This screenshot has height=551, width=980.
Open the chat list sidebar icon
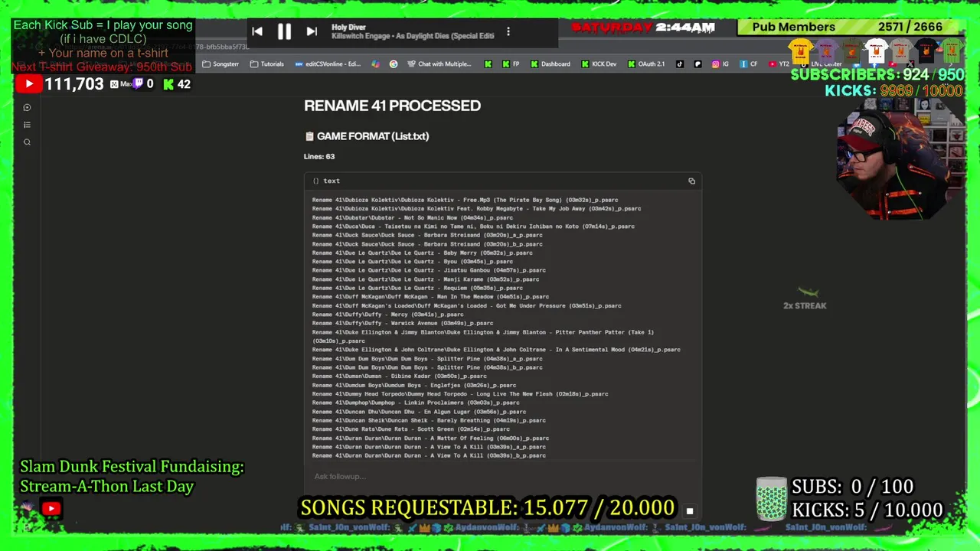(27, 125)
